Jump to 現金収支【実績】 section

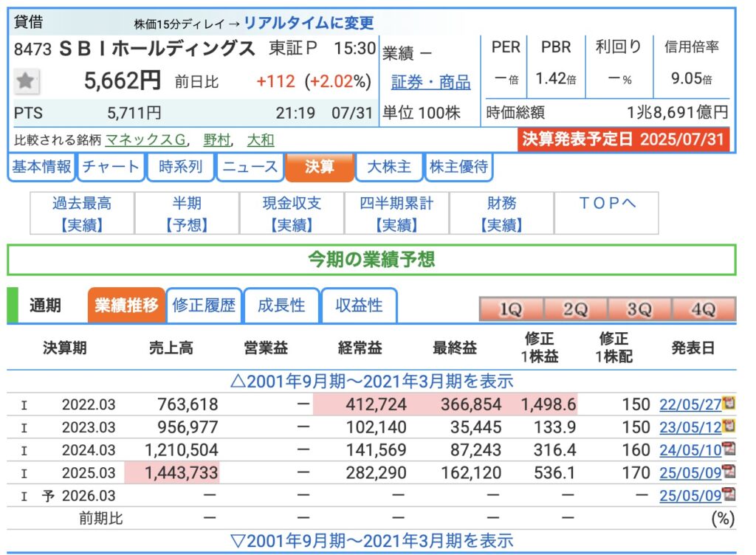tap(292, 213)
